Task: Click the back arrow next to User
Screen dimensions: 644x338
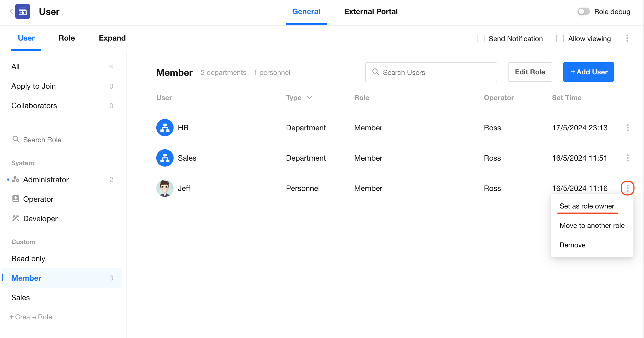Action: (11, 11)
